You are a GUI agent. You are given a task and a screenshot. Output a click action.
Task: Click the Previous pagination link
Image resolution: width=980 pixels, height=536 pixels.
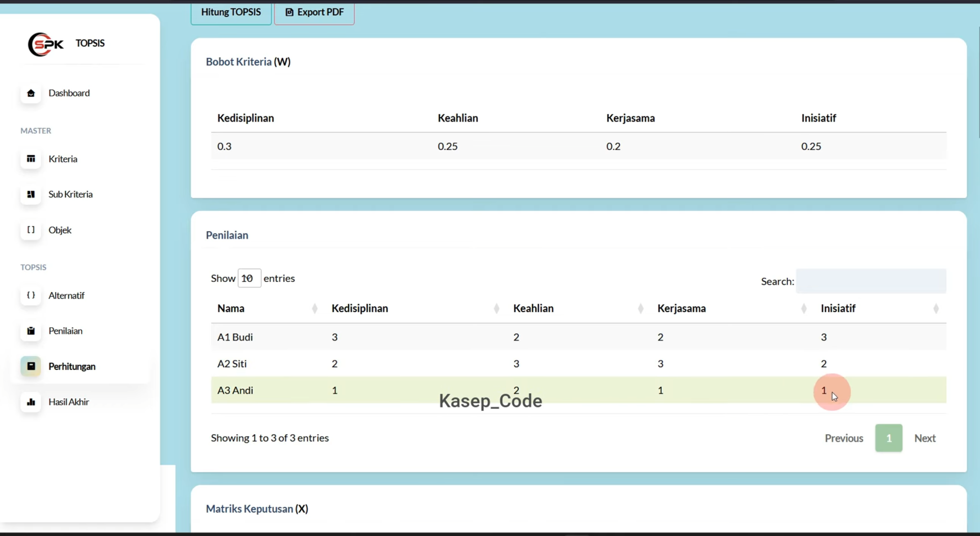point(844,438)
